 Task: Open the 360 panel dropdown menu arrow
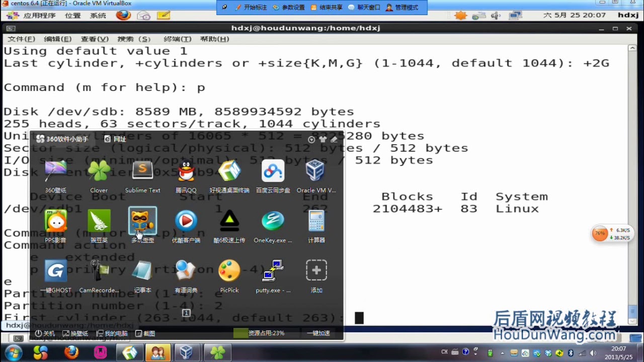pyautogui.click(x=311, y=139)
